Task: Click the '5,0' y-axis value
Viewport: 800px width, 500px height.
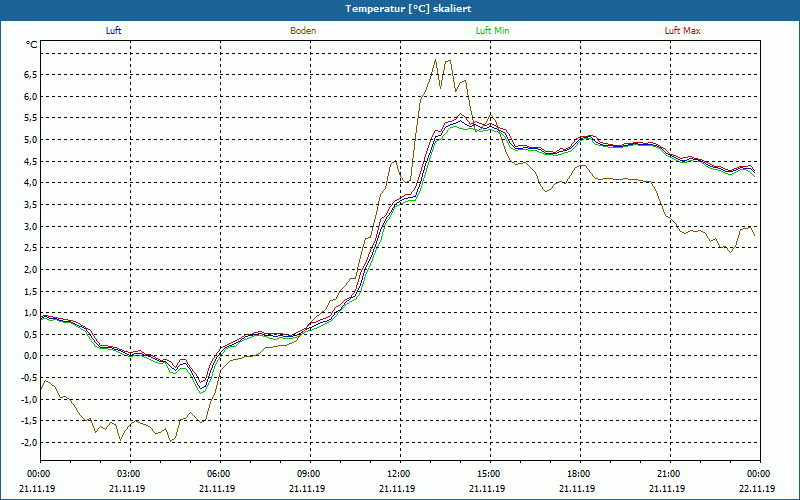Action: 30,140
